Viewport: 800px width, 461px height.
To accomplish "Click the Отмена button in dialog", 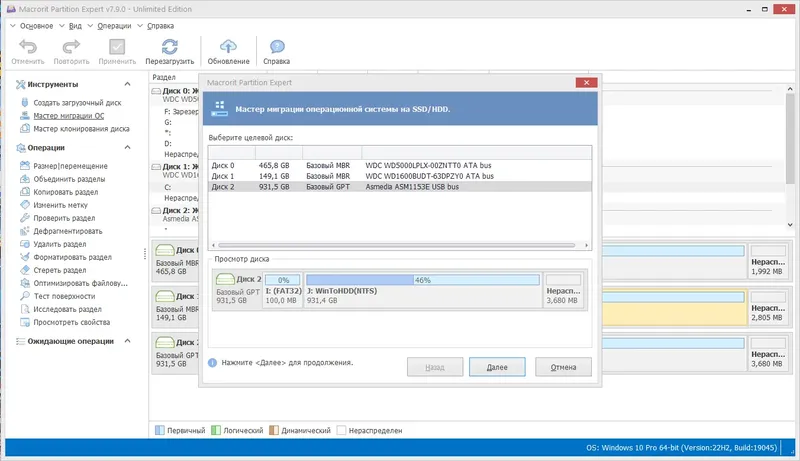I will [563, 367].
